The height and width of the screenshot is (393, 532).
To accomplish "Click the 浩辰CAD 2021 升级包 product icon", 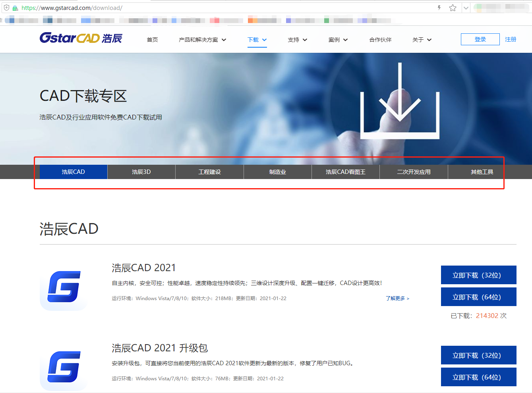I will [64, 367].
